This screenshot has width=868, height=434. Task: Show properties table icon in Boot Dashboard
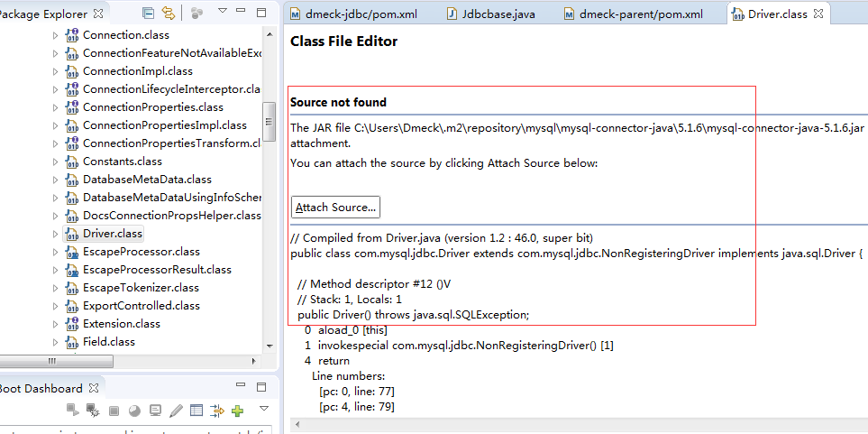[196, 411]
